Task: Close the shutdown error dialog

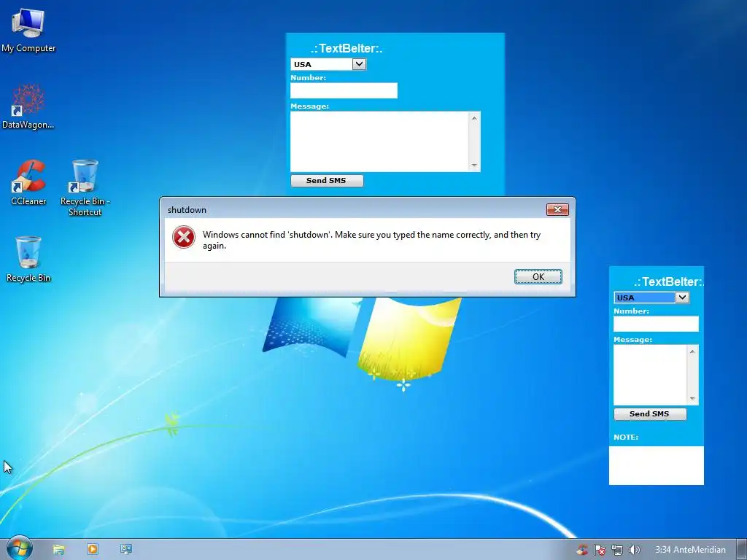Action: pyautogui.click(x=557, y=209)
